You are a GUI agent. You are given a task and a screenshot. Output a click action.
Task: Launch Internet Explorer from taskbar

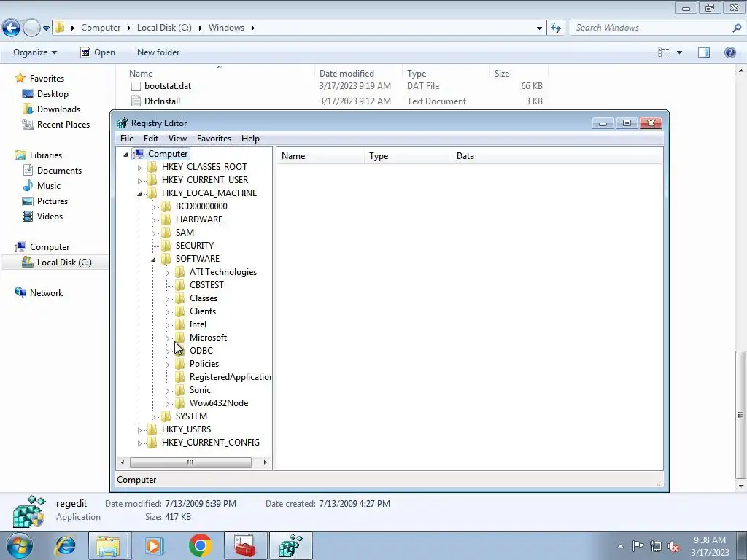point(65,545)
